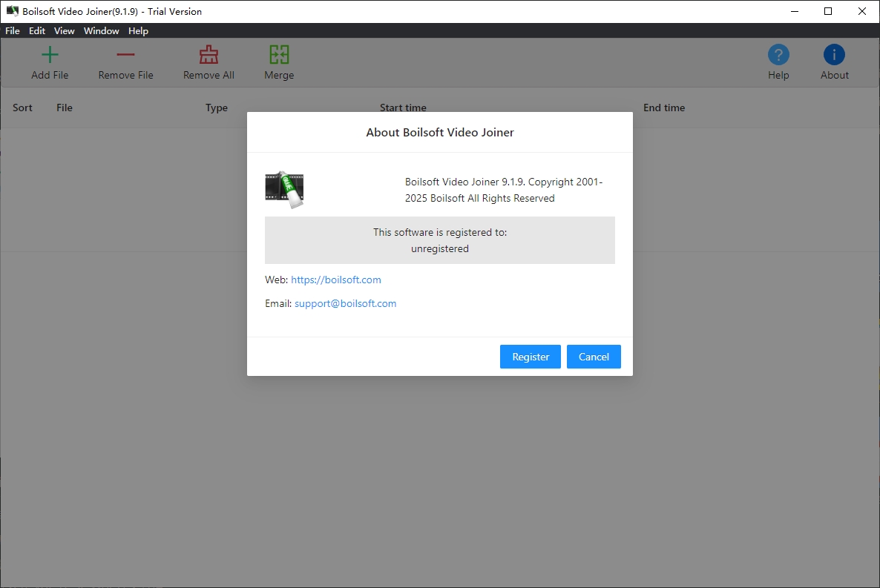Image resolution: width=880 pixels, height=588 pixels.
Task: Click the End time column header
Action: (x=664, y=108)
